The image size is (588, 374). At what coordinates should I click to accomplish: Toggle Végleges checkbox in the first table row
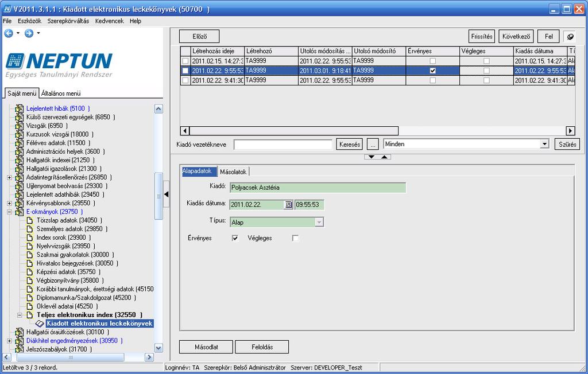pyautogui.click(x=486, y=61)
